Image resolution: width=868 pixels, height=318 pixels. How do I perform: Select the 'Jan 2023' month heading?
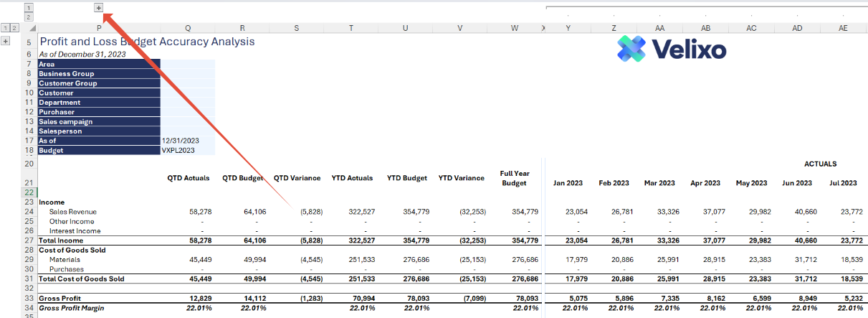coord(568,183)
